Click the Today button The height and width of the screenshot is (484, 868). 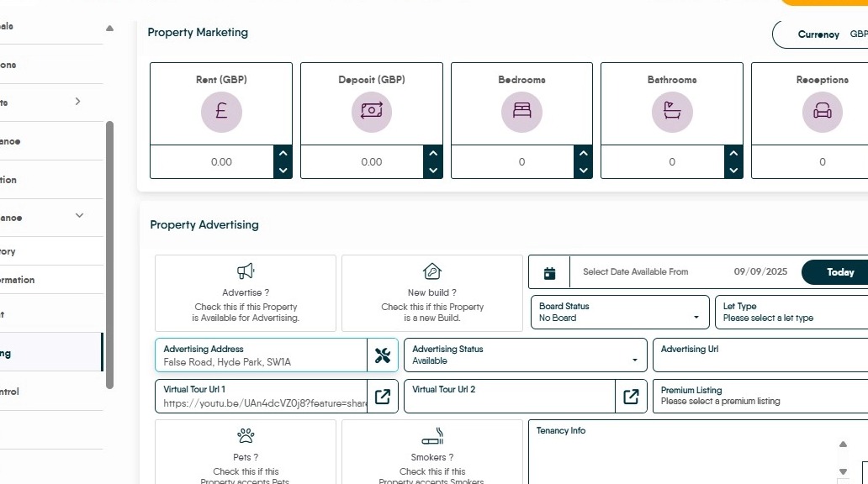pyautogui.click(x=839, y=272)
